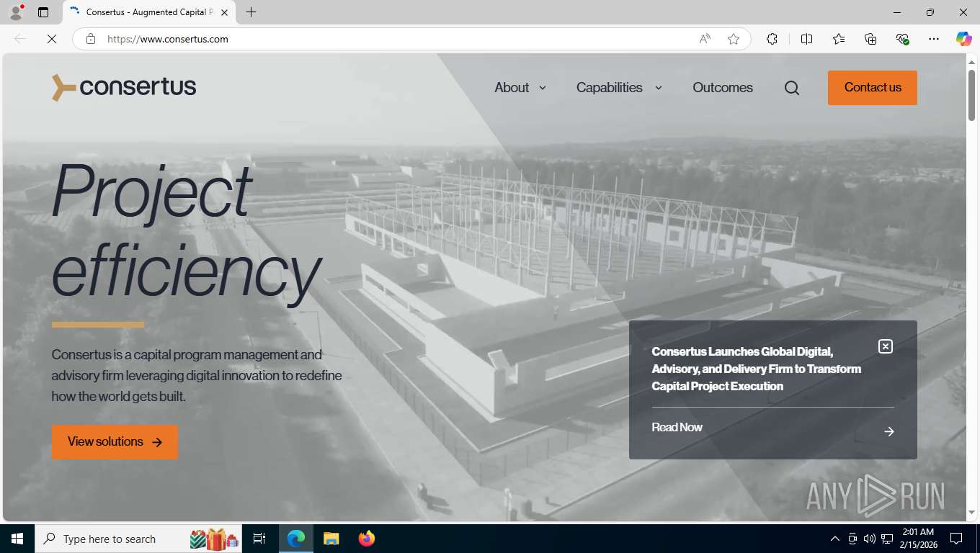This screenshot has height=553, width=980.
Task: Click the View solutions button
Action: click(115, 442)
